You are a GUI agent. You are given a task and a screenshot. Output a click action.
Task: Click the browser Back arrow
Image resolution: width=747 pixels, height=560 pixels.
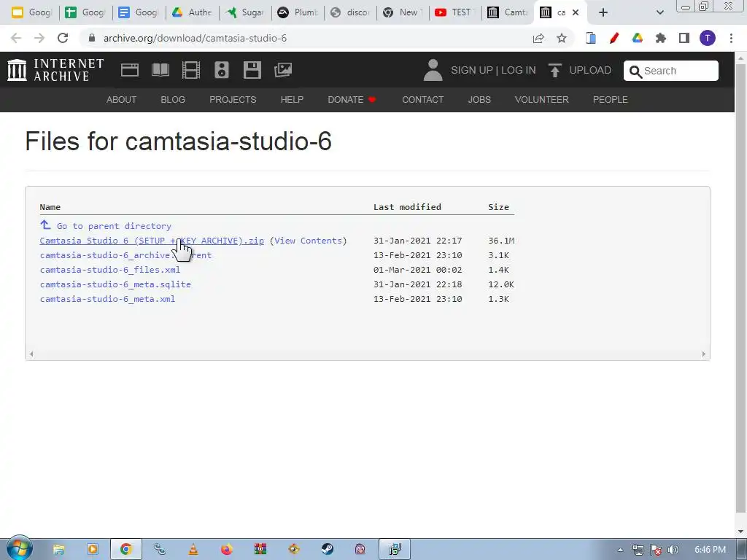point(16,38)
